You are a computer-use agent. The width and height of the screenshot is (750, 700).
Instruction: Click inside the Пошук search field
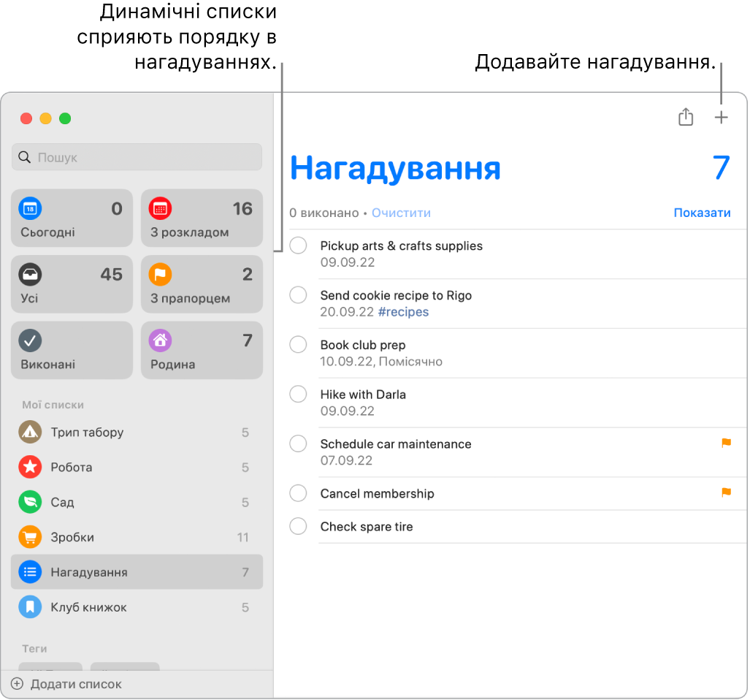pos(137,157)
